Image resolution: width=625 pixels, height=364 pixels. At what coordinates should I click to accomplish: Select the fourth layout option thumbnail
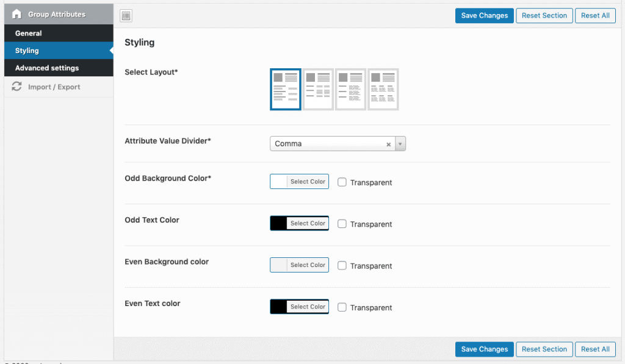click(383, 89)
